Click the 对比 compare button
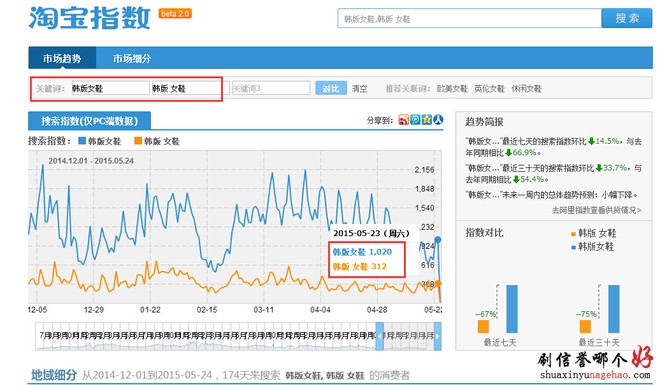This screenshot has height=385, width=660. (x=331, y=88)
